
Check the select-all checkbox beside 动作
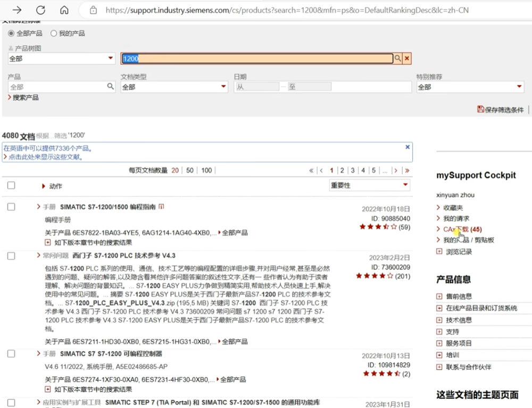11,185
